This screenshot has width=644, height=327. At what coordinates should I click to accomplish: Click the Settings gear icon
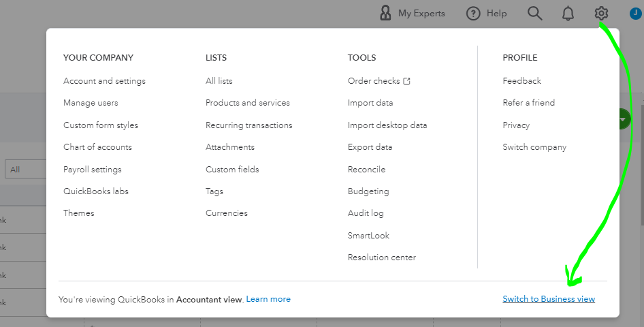(x=600, y=14)
